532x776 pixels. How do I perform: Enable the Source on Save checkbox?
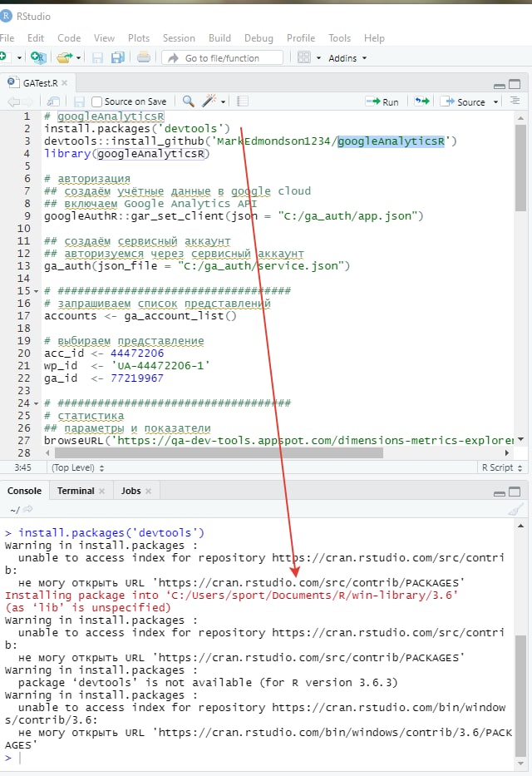click(97, 101)
